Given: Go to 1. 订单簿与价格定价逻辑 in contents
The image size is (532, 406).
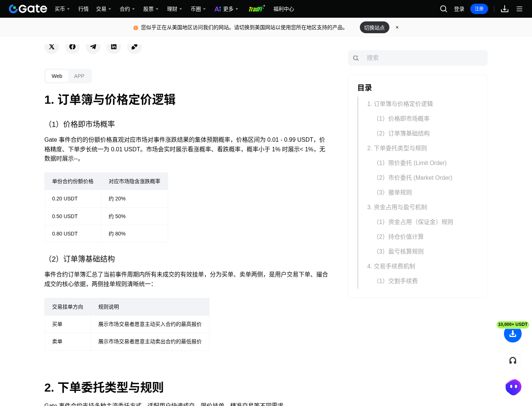Looking at the screenshot, I should [400, 104].
